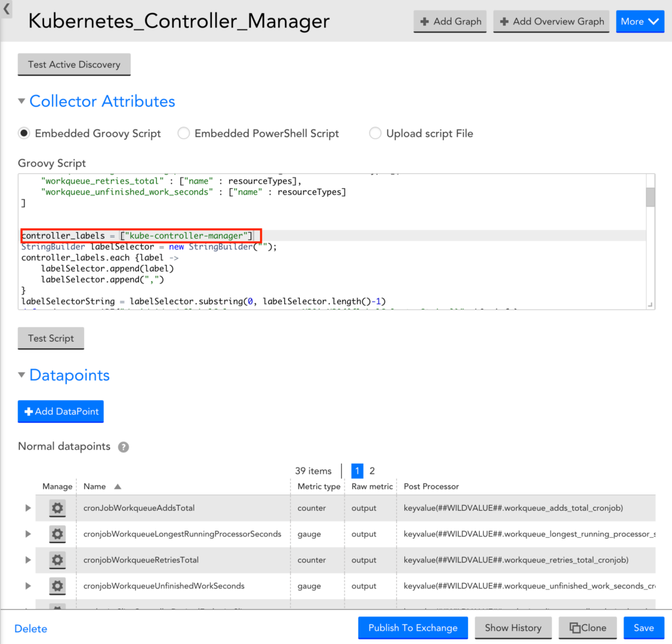672x644 pixels.
Task: Select Embedded Groovy Script option
Action: 24,133
